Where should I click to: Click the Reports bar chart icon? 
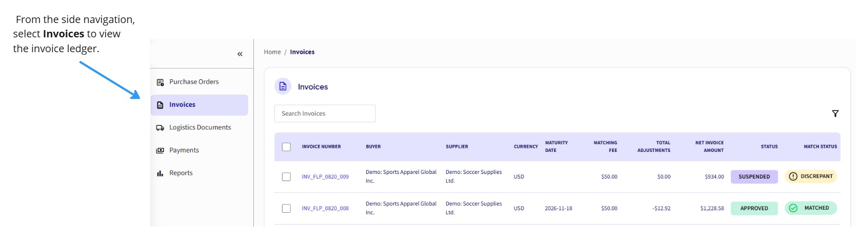pos(160,173)
